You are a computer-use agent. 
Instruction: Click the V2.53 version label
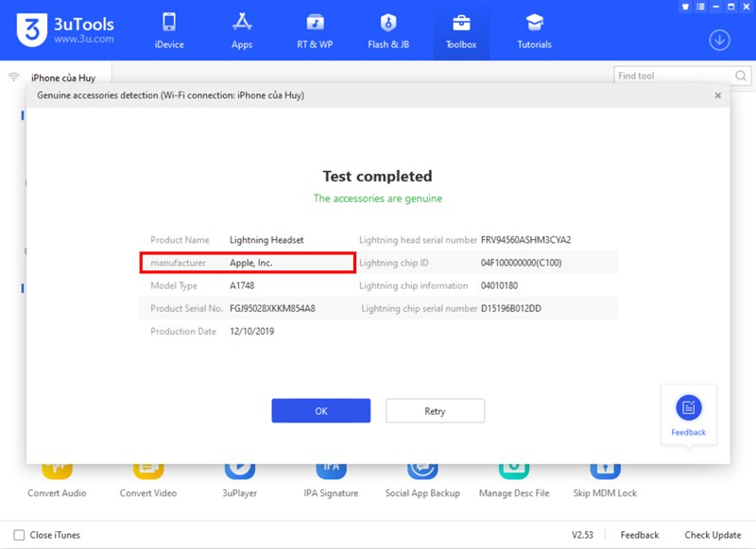tap(582, 535)
